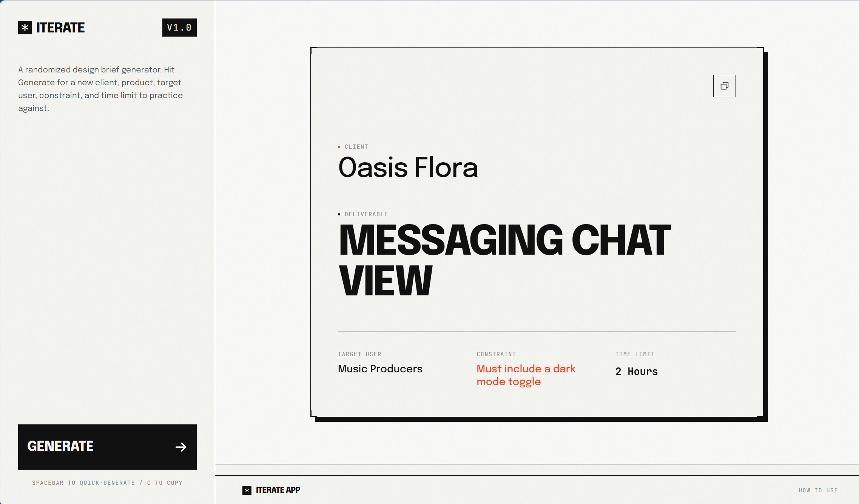Click the ITERATE wordmark in the header

60,28
